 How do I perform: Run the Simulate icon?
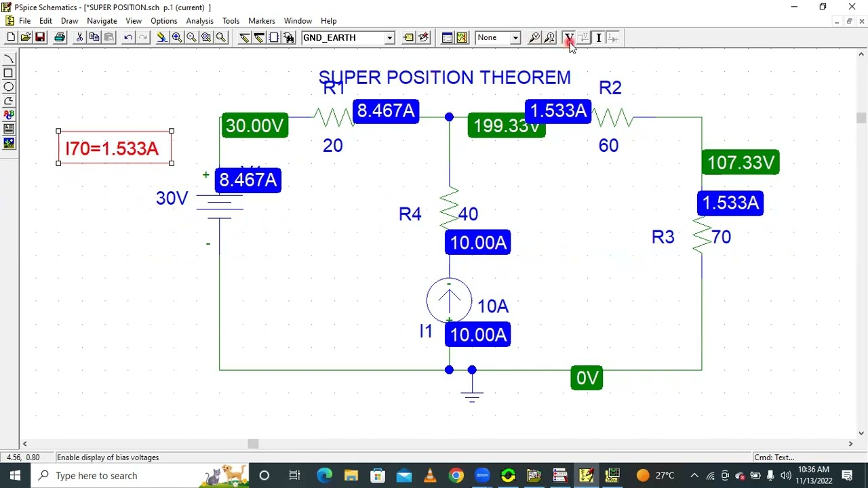point(462,38)
